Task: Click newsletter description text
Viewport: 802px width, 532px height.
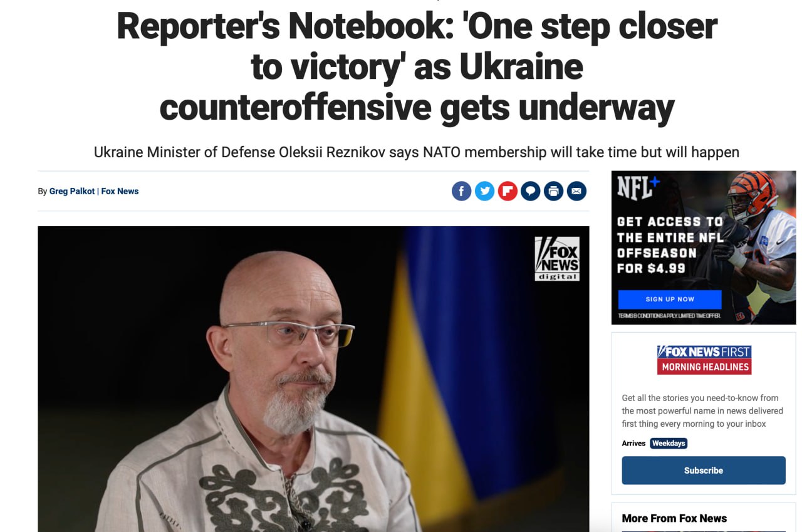Action: tap(702, 410)
